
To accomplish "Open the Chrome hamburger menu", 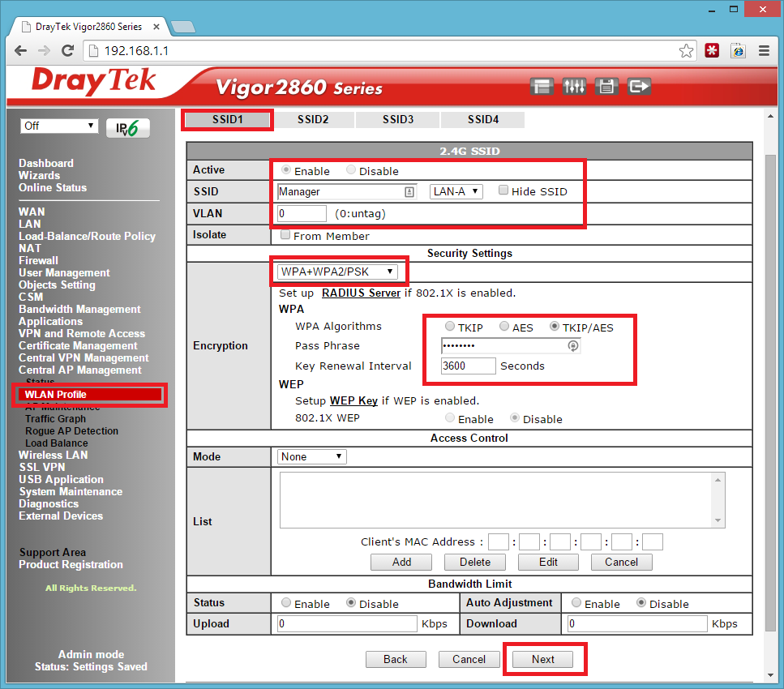I will point(764,50).
